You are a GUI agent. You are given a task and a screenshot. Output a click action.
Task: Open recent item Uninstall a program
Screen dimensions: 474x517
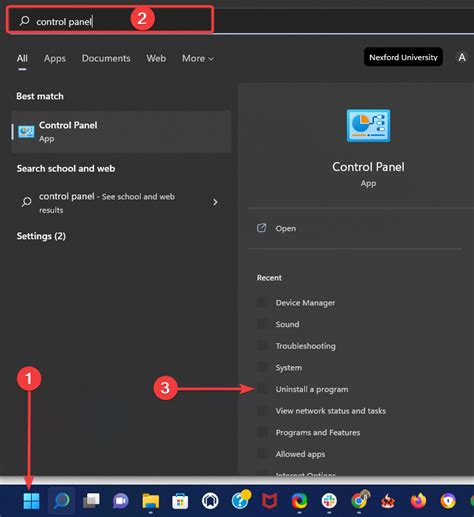(312, 389)
